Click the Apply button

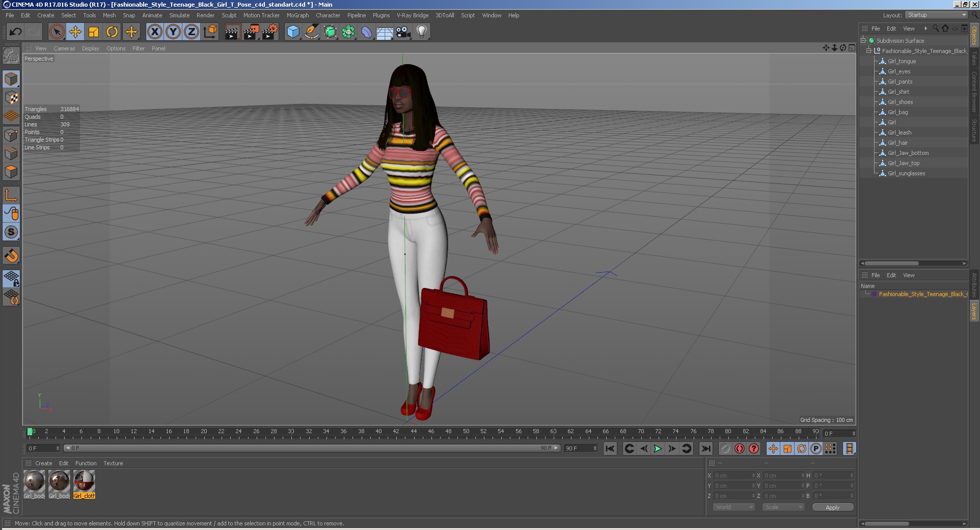pyautogui.click(x=832, y=507)
